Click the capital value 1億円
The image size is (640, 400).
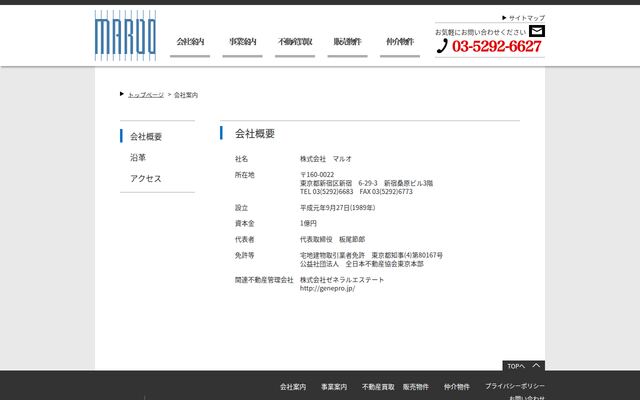pos(308,223)
